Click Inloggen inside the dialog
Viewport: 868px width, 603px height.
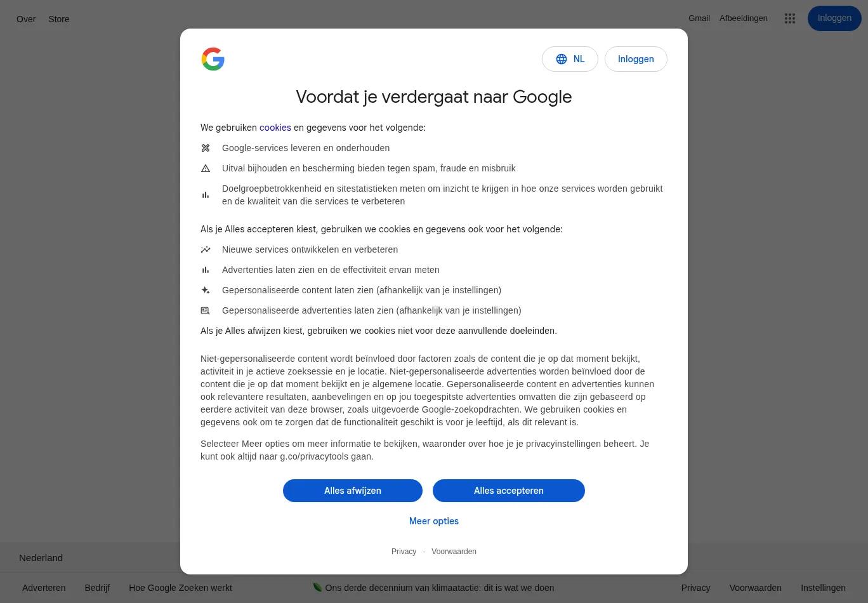[636, 59]
